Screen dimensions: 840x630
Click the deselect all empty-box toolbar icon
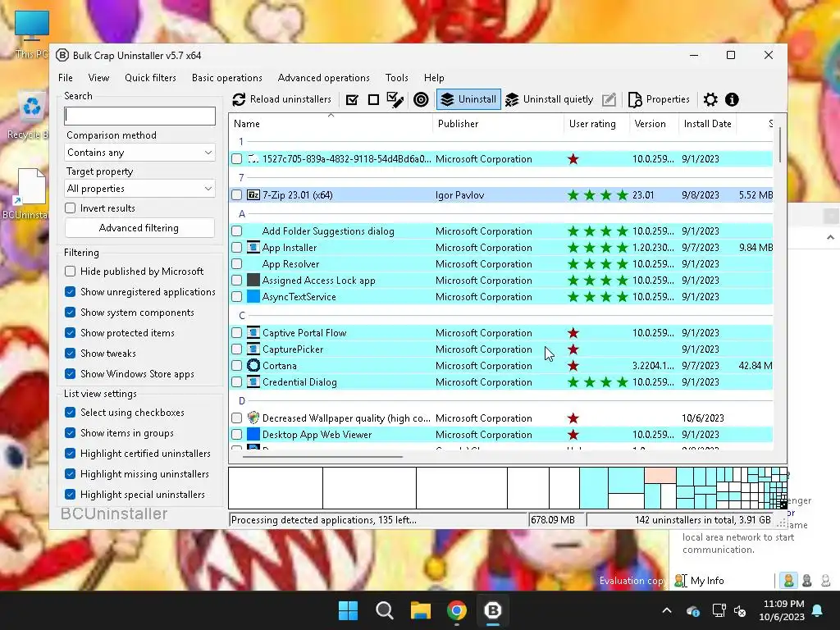(x=373, y=99)
